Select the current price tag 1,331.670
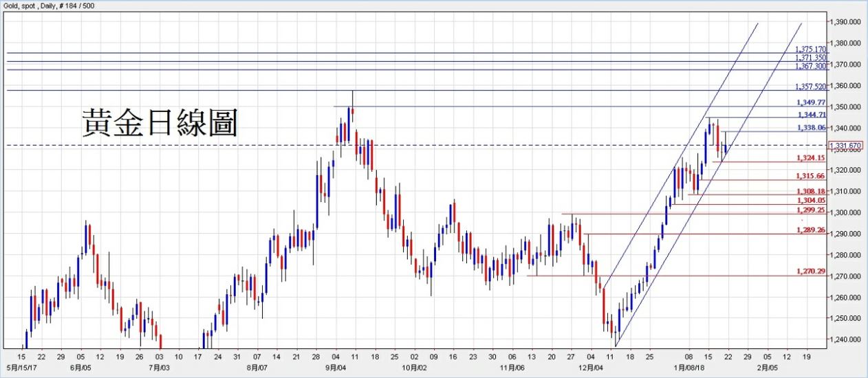 click(x=845, y=146)
